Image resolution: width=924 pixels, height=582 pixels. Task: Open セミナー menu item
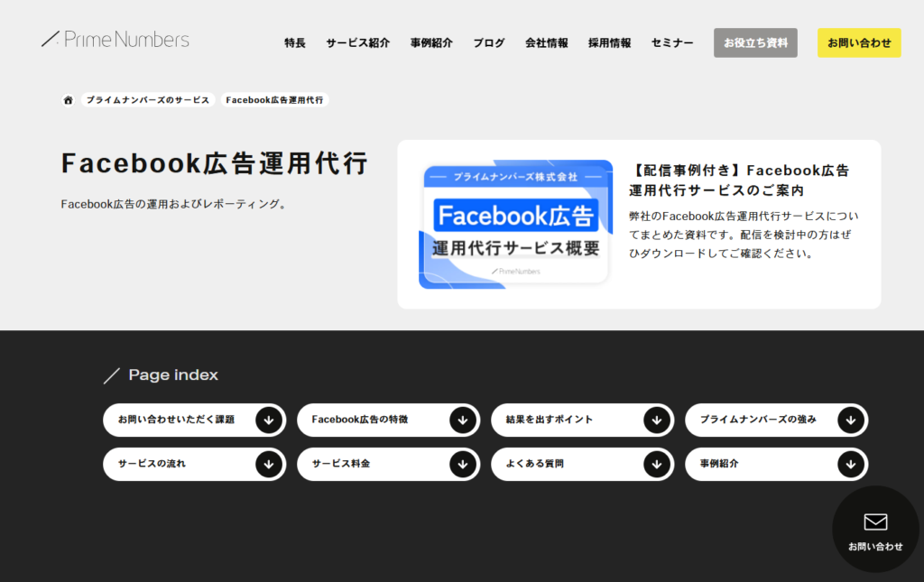671,43
